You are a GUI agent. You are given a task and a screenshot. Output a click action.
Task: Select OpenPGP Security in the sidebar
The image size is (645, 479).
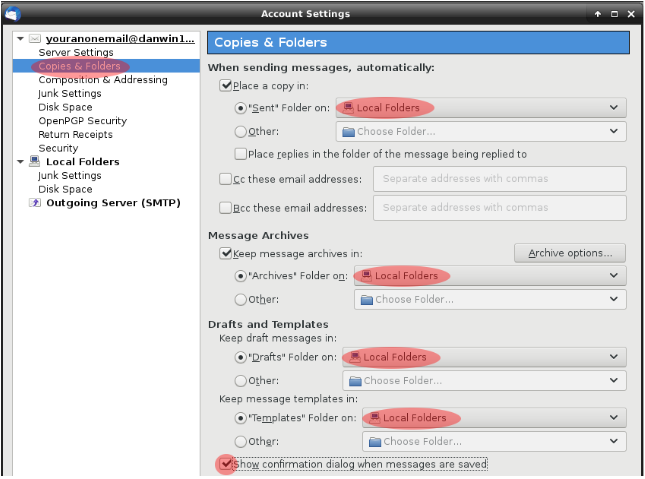tap(82, 120)
